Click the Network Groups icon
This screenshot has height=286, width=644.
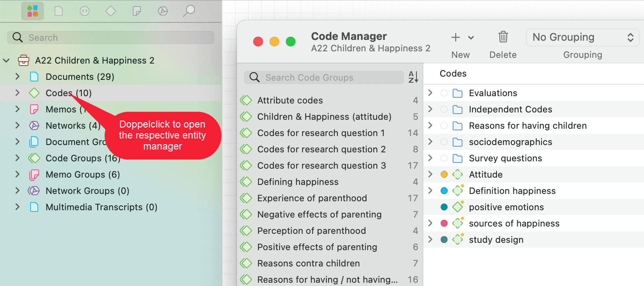(34, 191)
